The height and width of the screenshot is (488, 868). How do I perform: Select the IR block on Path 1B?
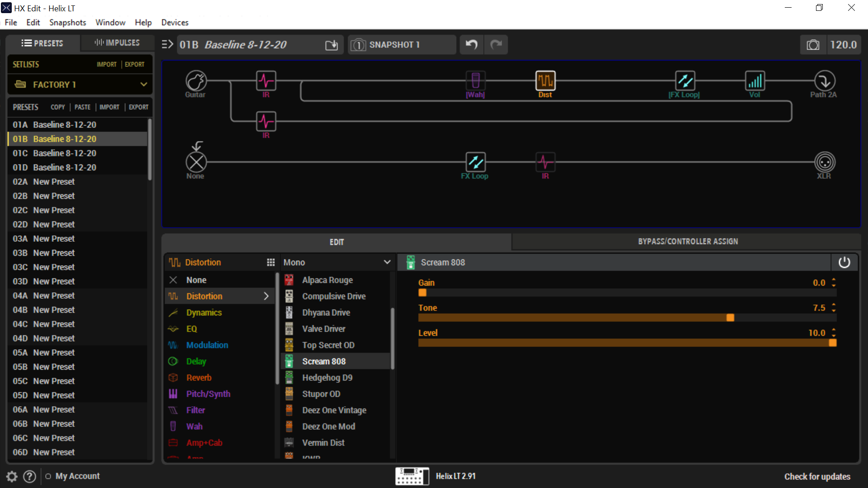(x=266, y=122)
